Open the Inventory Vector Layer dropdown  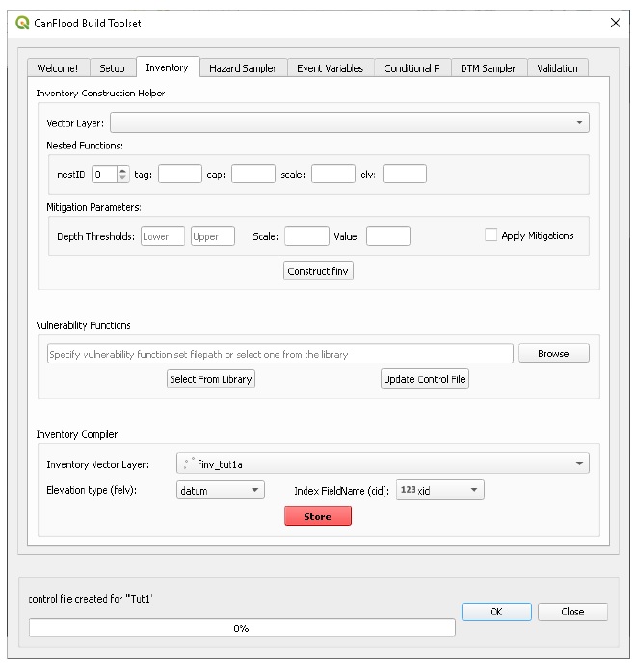tap(383, 464)
